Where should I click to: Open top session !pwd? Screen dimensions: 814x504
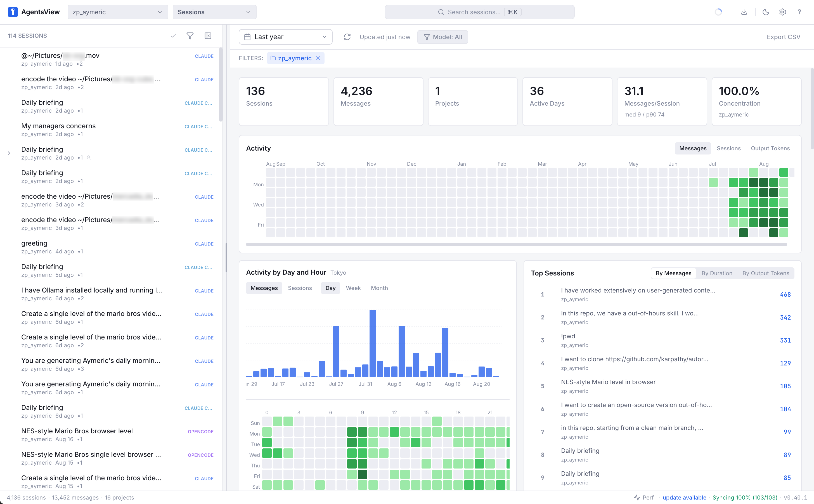pyautogui.click(x=662, y=340)
